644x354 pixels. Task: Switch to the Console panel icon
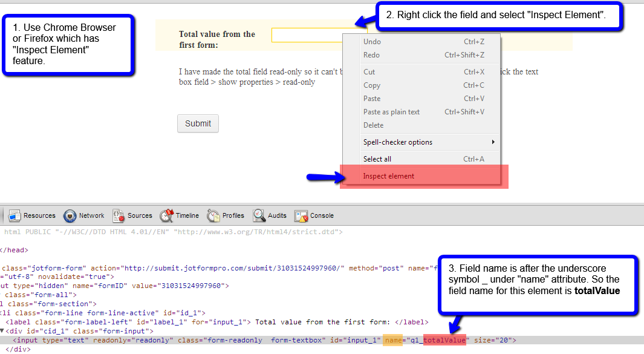coord(301,216)
